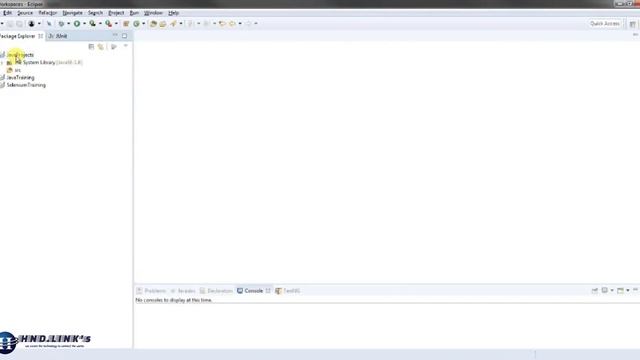Viewport: 640px width, 360px height.
Task: Open the Help menu
Action: click(x=173, y=13)
